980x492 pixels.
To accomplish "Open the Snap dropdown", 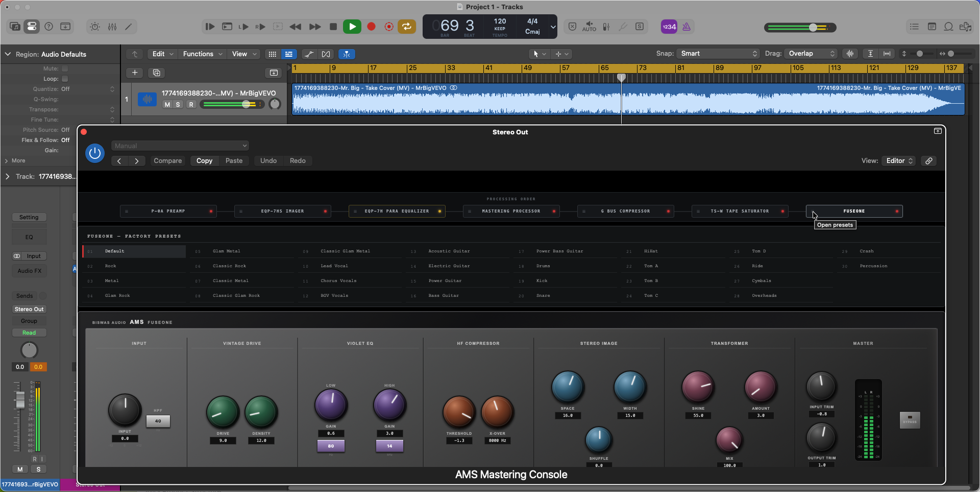I will click(x=718, y=54).
